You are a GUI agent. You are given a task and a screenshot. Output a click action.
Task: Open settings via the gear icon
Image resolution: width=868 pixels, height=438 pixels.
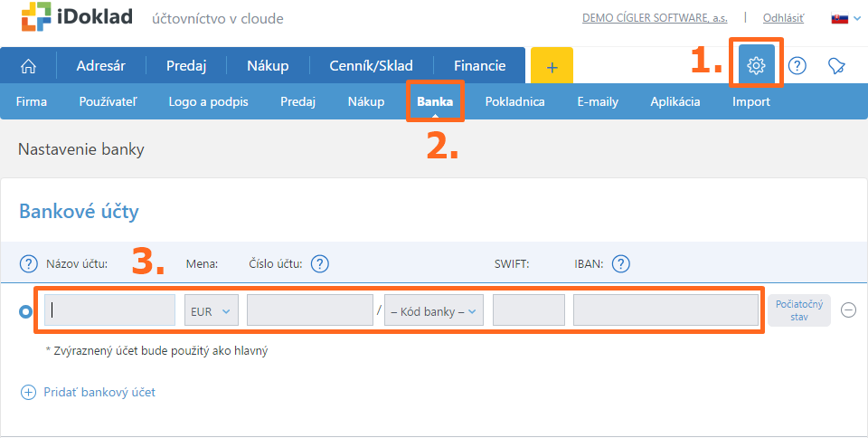[756, 65]
